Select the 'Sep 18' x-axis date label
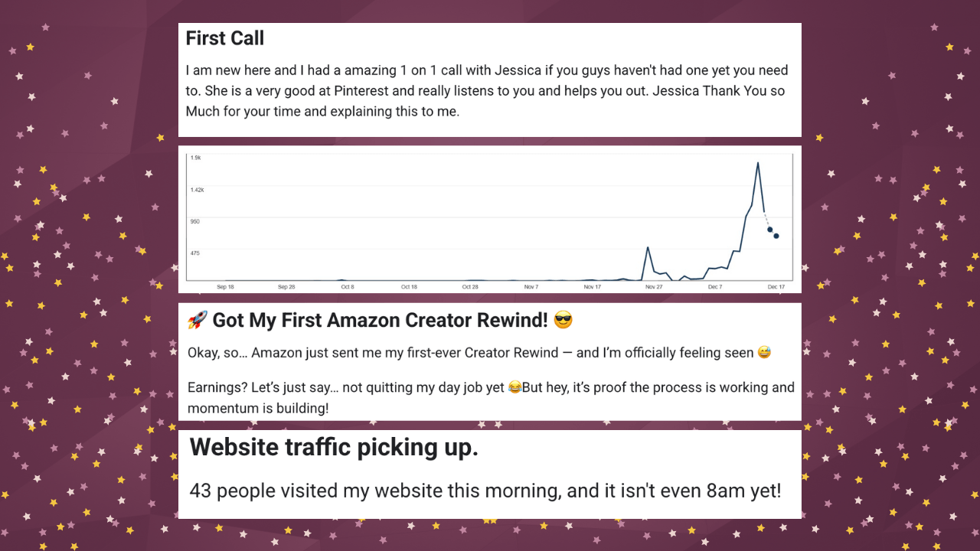Screen dimensions: 980x551 click(x=225, y=287)
